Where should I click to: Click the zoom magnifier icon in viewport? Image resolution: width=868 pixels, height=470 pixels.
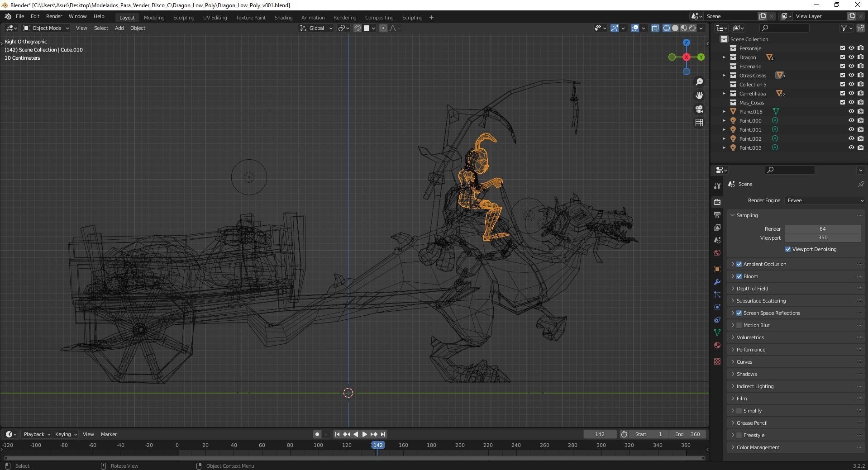click(699, 82)
